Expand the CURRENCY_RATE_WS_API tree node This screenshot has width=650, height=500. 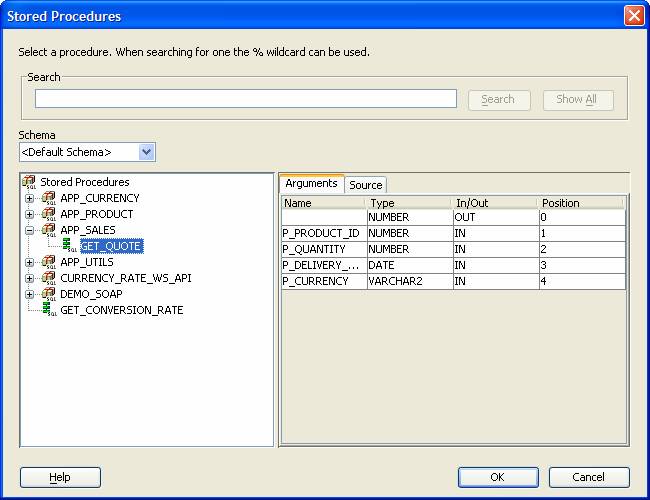30,278
